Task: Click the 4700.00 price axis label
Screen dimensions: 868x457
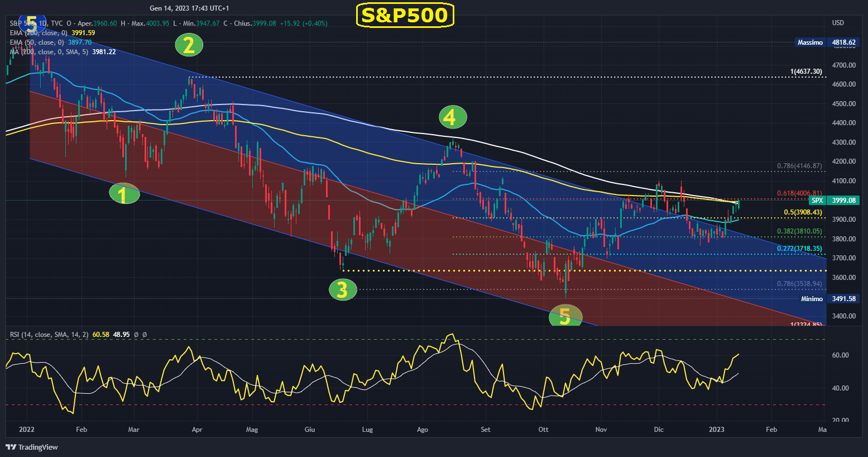Action: 843,65
